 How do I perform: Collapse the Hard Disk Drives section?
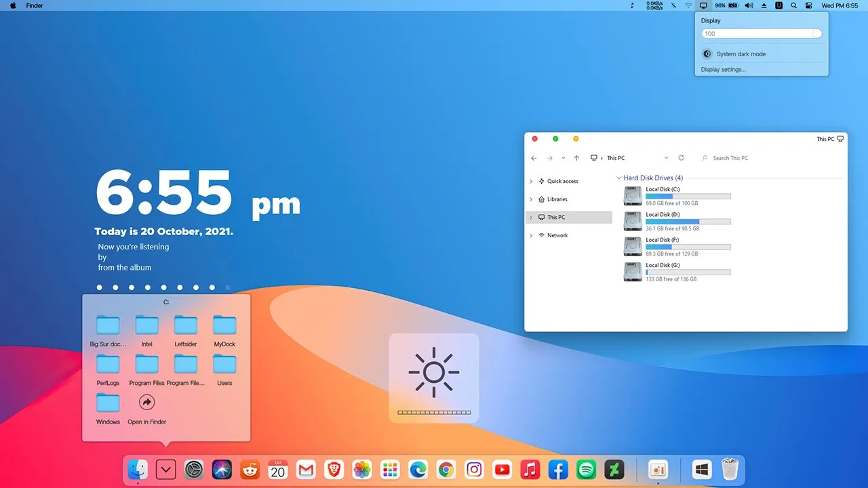tap(618, 178)
